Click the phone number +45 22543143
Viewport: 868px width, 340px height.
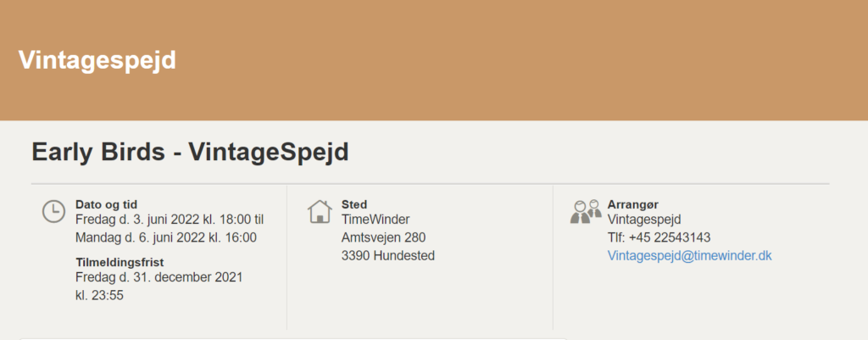pos(670,237)
